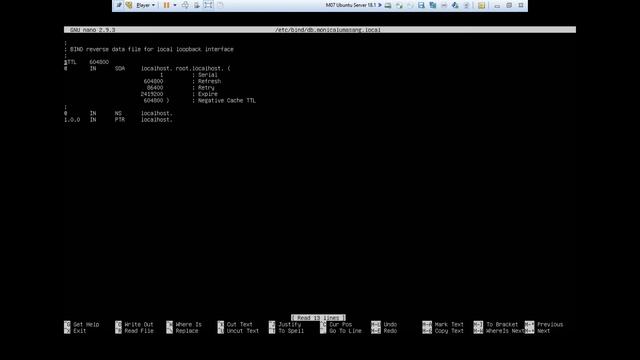Click the WhereIs Next shortcut label

tap(505, 331)
